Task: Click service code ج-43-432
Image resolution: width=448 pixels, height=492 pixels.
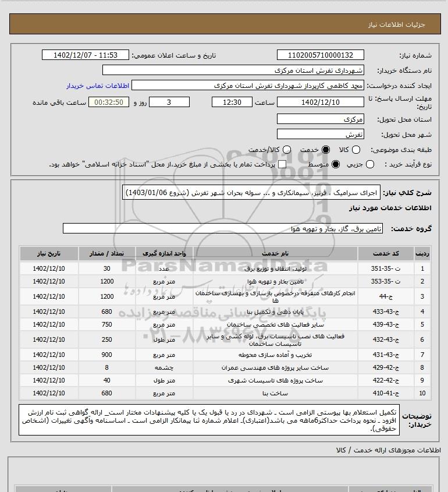Action: (386, 340)
